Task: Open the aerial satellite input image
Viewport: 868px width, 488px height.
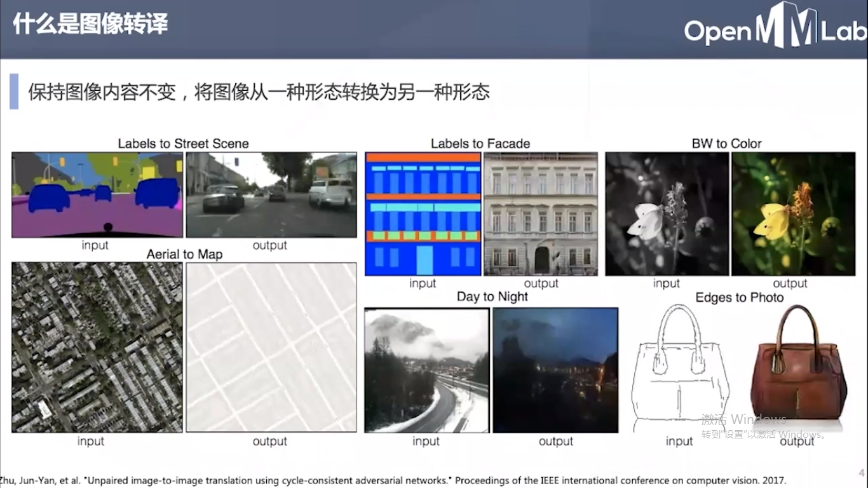Action: 97,348
